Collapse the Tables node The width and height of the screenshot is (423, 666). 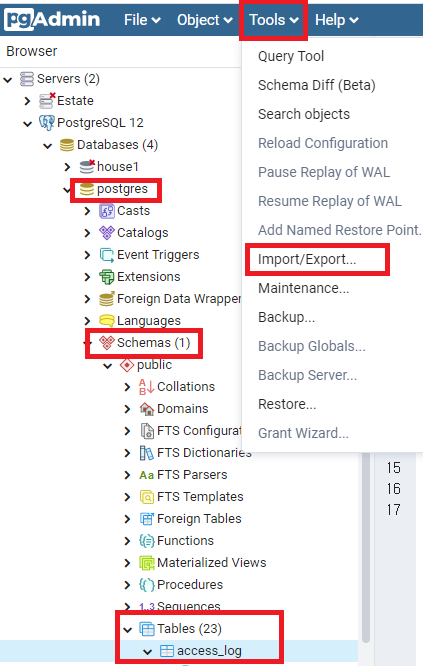click(128, 630)
